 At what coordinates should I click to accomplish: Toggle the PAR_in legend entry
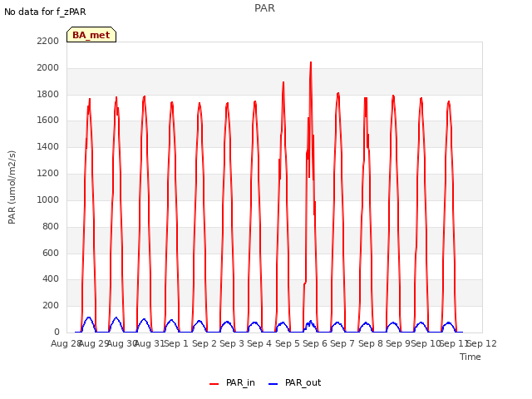pos(233,382)
